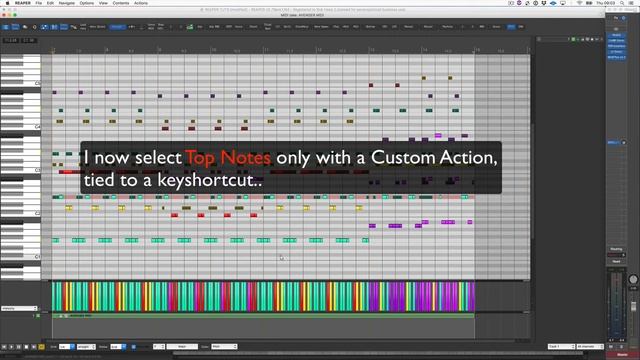Open the Color mode dropdown

(224, 347)
